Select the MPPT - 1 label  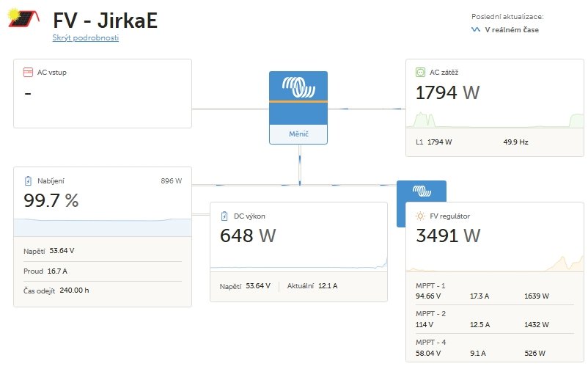(x=430, y=285)
